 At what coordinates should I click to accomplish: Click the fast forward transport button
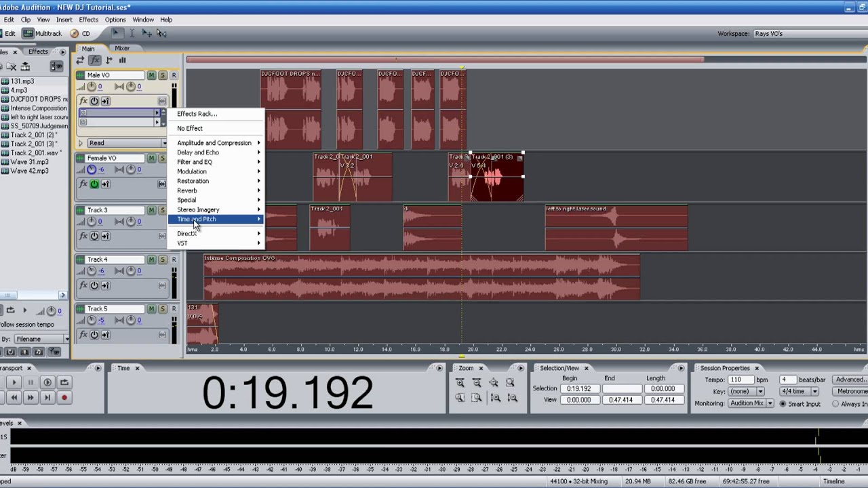[x=31, y=398]
